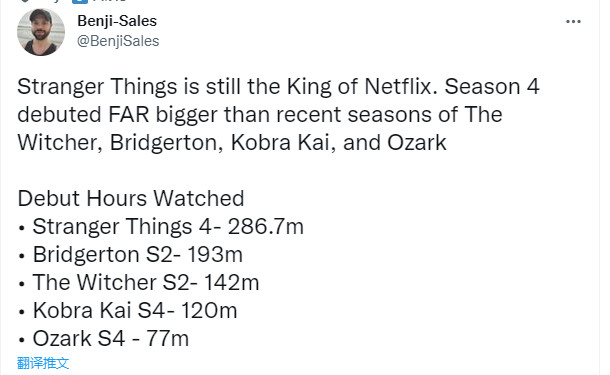Viewport: 610px width, 375px height.
Task: Visit the @BenjiSales handle link
Action: coord(118,41)
